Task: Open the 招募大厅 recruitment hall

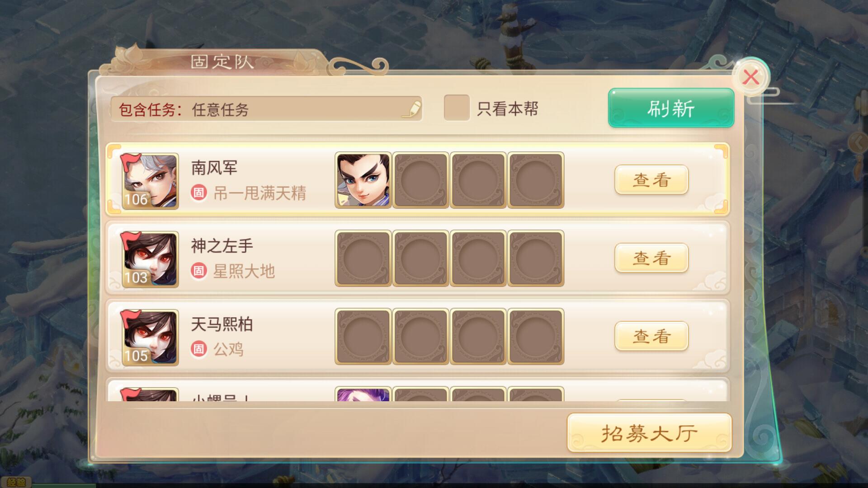Action: coord(649,433)
